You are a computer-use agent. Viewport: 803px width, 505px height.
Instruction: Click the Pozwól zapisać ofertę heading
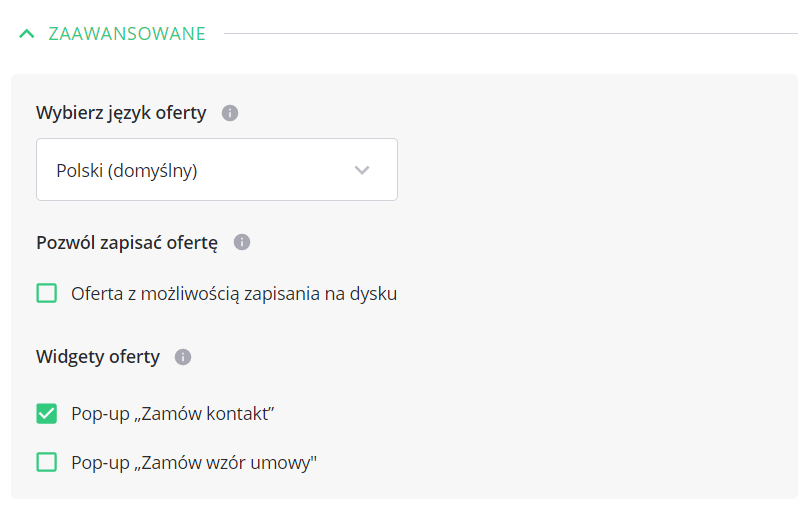127,242
